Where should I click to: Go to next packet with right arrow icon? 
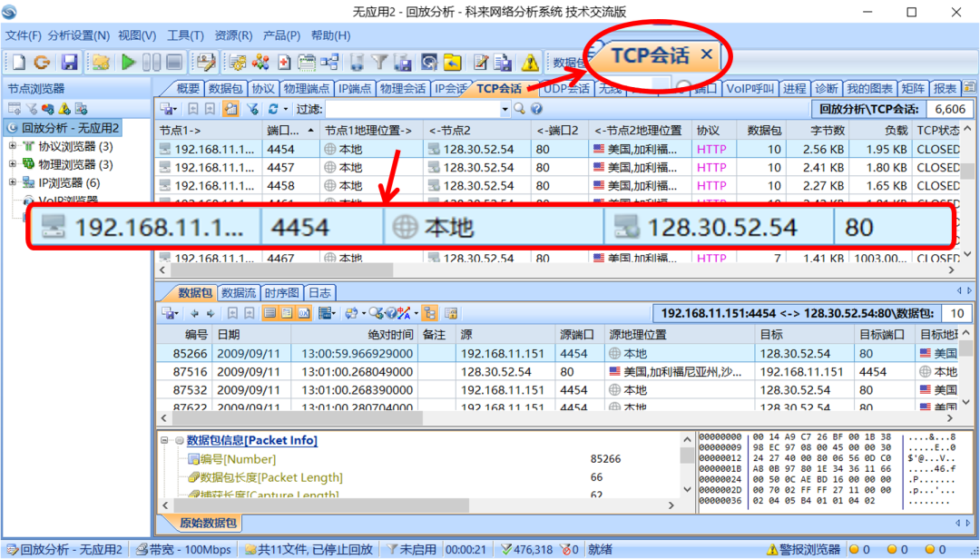coord(211,313)
